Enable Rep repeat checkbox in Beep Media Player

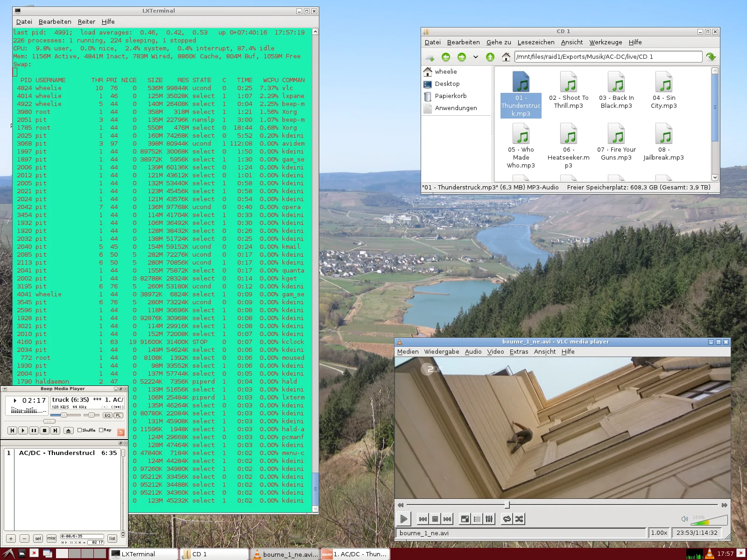105,430
